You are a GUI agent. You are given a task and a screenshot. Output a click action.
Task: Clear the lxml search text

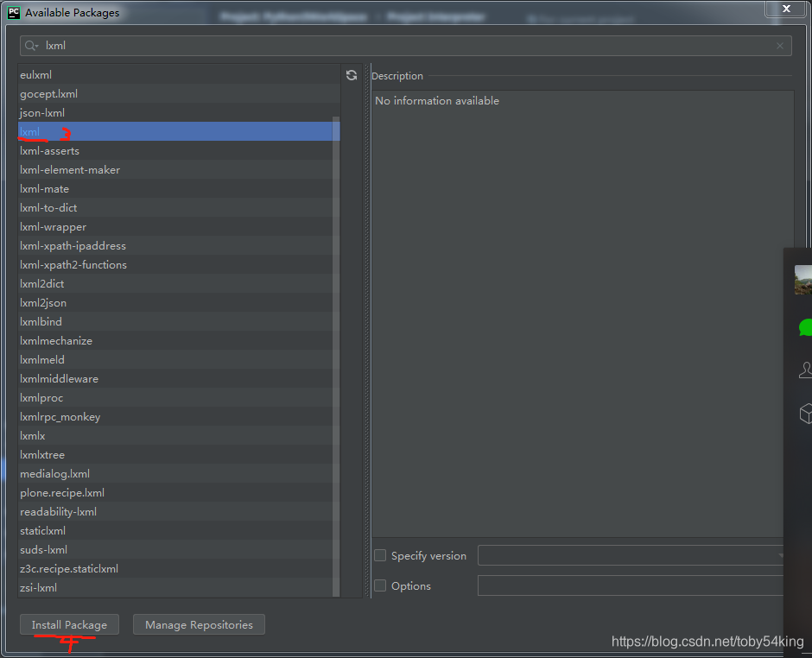(780, 46)
